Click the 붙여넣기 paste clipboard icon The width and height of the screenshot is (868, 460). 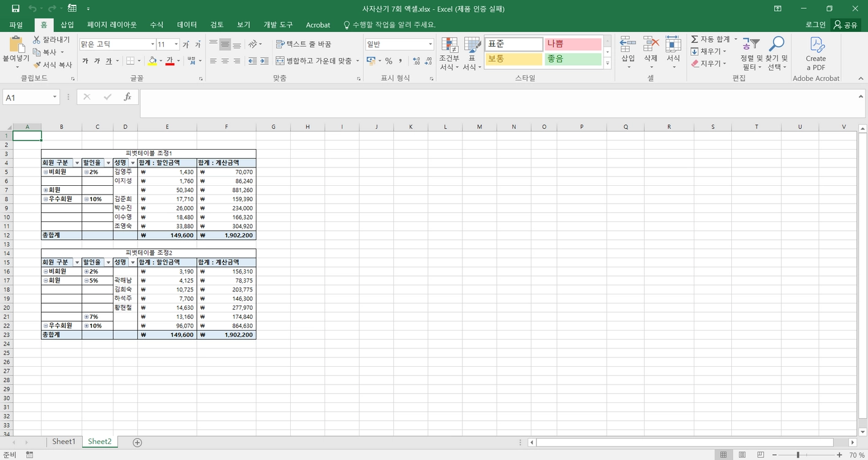click(16, 45)
